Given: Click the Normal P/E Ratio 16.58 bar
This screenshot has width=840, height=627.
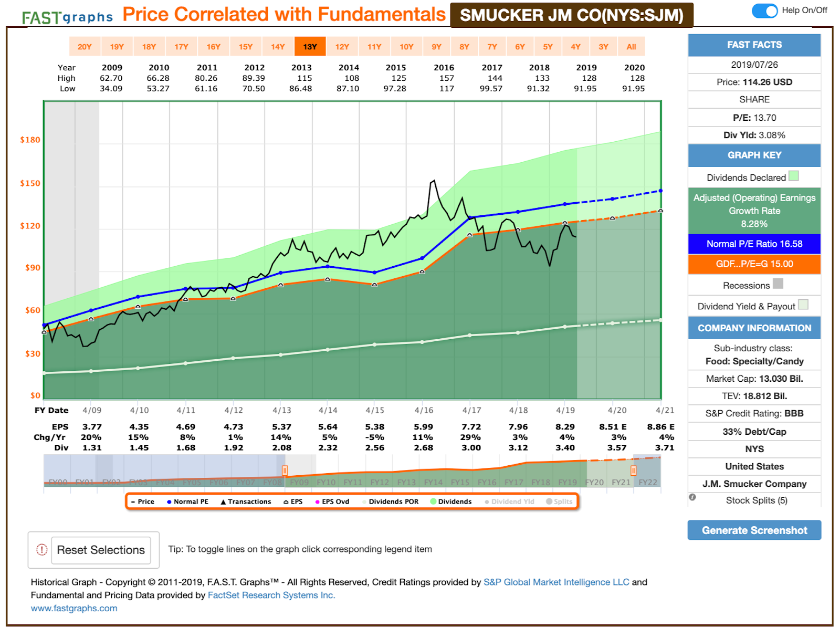Looking at the screenshot, I should pos(754,244).
